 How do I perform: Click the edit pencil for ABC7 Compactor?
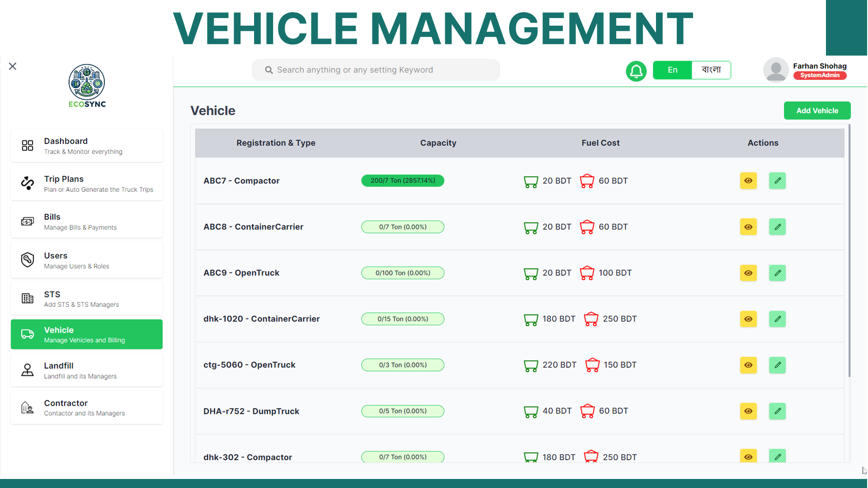point(777,181)
